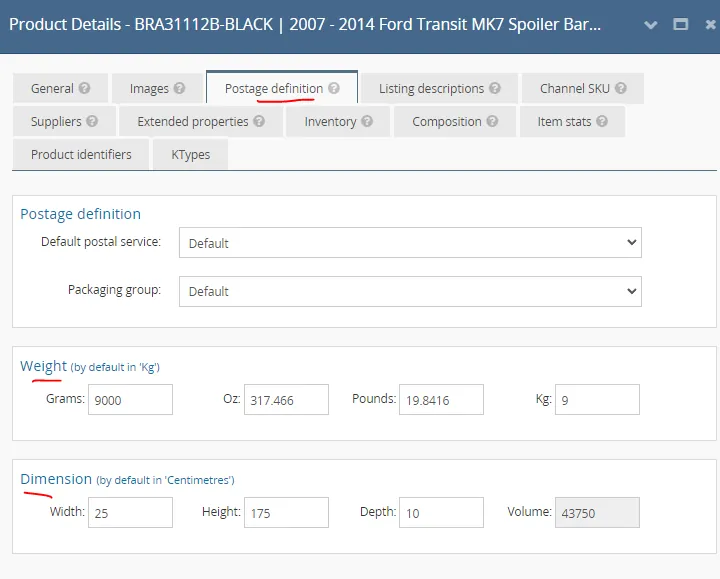The height and width of the screenshot is (579, 720).
Task: View the Item stats tab
Action: (572, 121)
